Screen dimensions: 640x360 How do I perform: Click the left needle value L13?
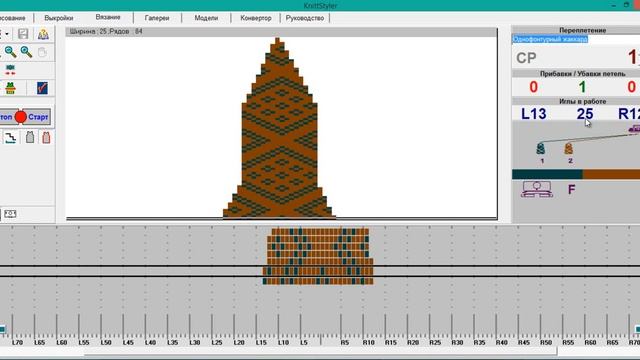pos(533,114)
